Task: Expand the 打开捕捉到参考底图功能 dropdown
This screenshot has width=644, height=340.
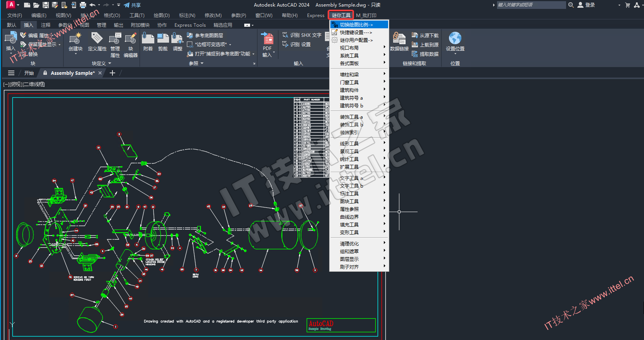Action: tap(253, 54)
